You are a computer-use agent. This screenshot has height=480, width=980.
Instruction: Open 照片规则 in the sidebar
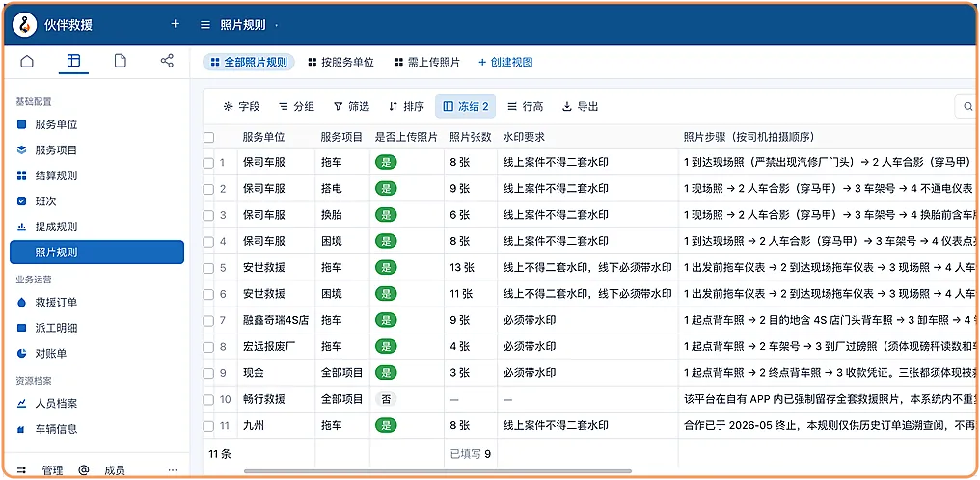pos(96,253)
